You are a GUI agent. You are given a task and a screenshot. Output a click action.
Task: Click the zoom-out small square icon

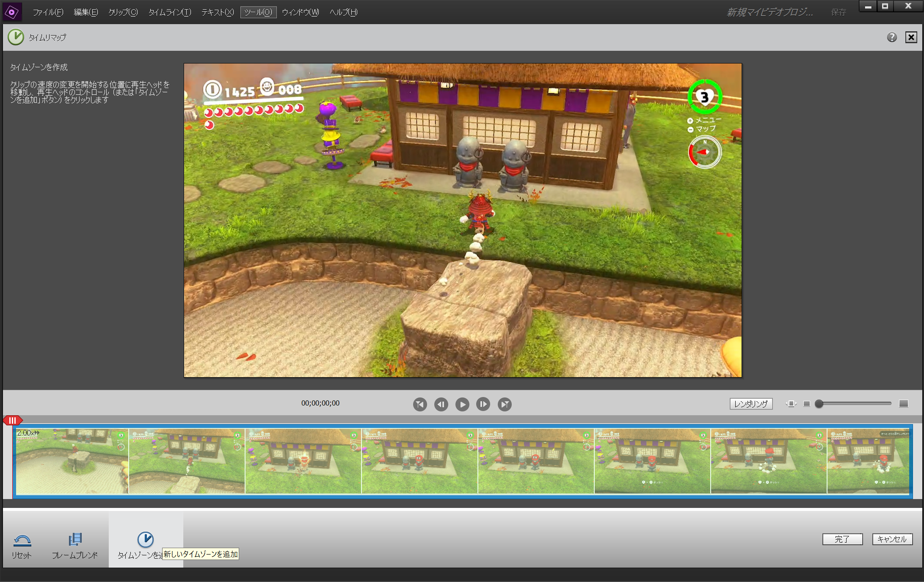click(x=807, y=404)
